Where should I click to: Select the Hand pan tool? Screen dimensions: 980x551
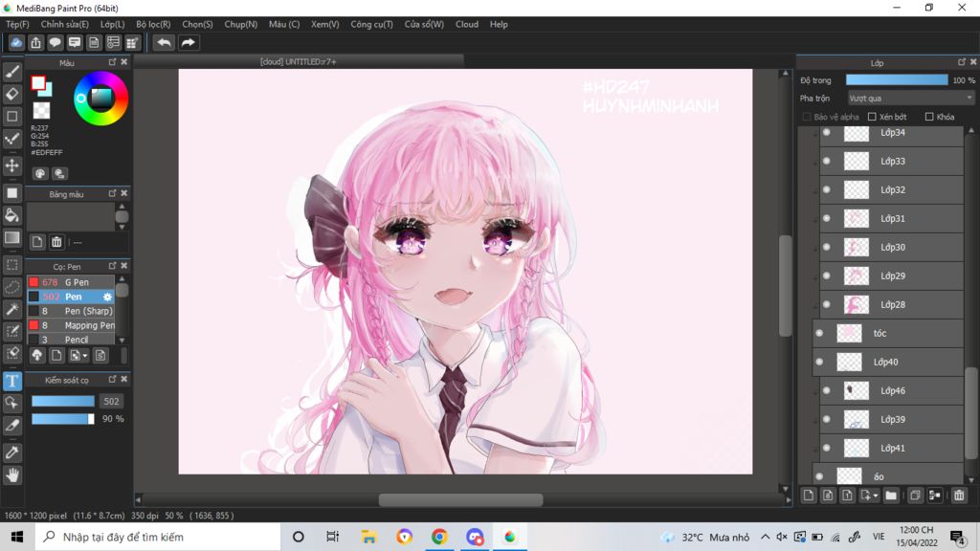11,475
